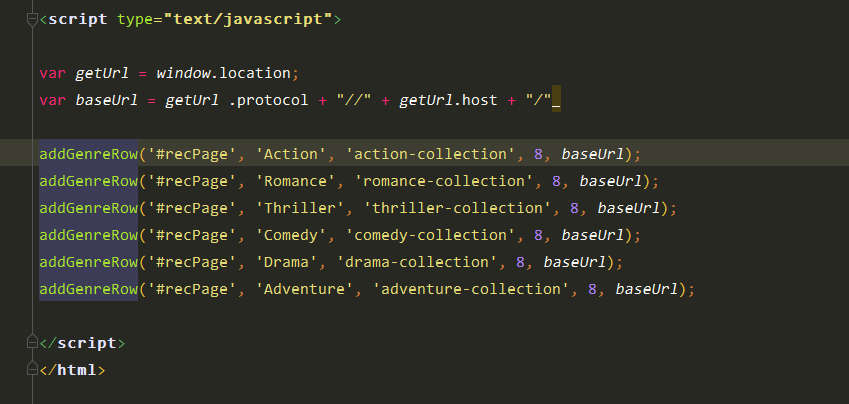Click the getUrl variable declaration name
Viewport: 849px width, 404px height.
point(102,73)
